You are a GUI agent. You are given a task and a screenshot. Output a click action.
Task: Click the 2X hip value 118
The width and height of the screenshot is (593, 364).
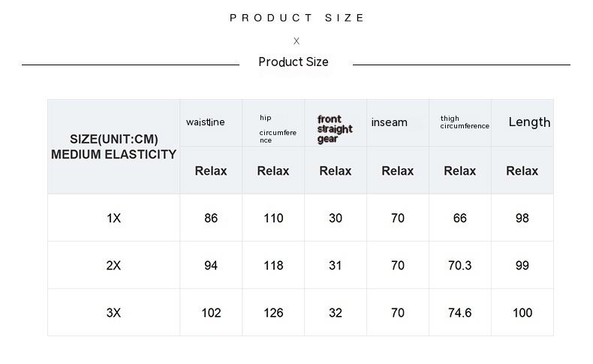coord(273,266)
